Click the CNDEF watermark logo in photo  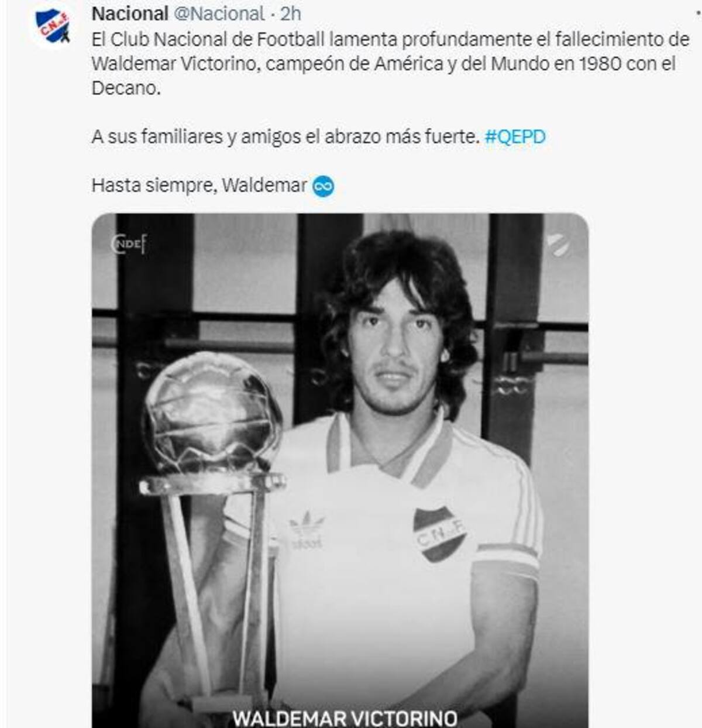129,243
